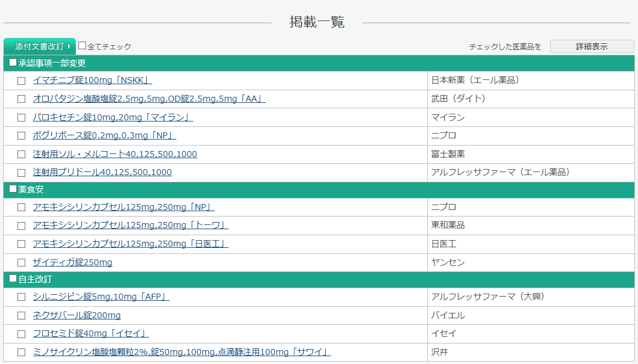Open the ネクサバール錠200mg link
638x364 pixels.
(77, 315)
